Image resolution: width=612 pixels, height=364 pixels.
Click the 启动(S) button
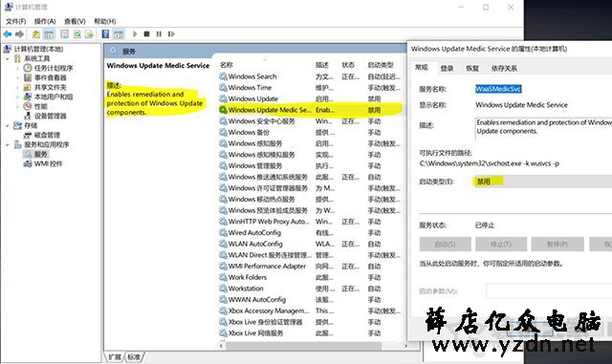click(x=445, y=245)
